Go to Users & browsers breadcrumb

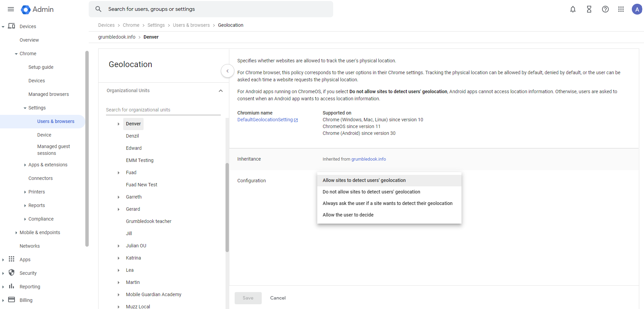tap(191, 25)
